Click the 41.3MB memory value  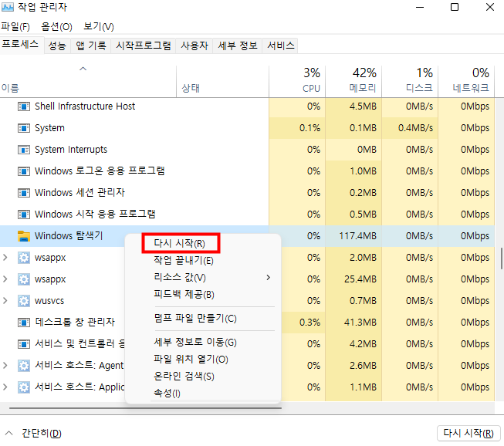pyautogui.click(x=360, y=322)
